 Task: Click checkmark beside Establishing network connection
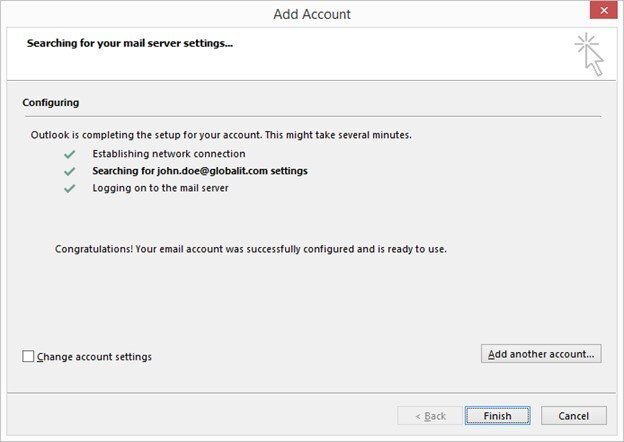[x=69, y=154]
